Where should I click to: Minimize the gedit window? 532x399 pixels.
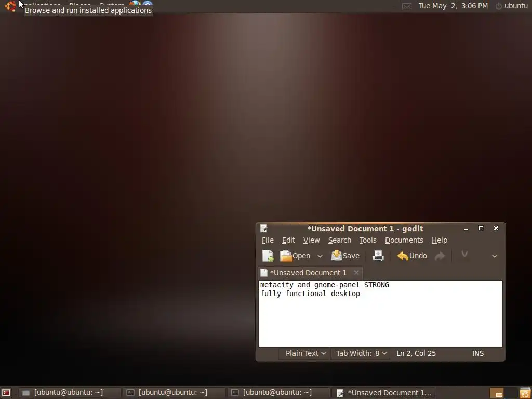(466, 229)
